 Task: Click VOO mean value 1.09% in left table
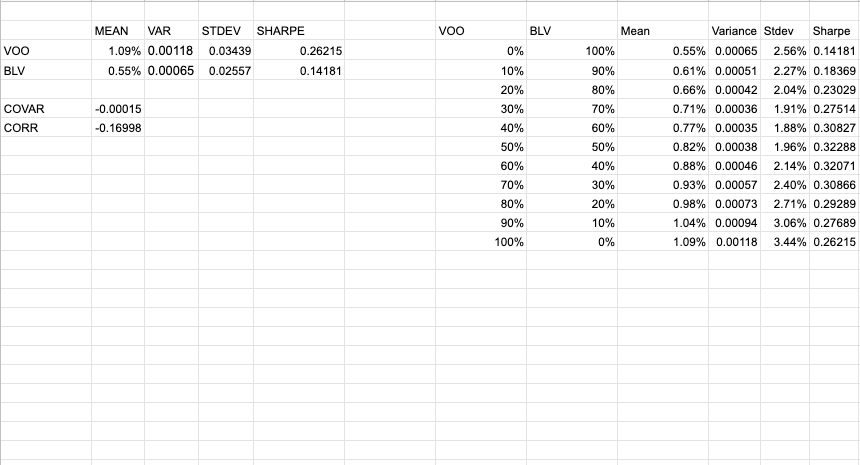click(124, 51)
